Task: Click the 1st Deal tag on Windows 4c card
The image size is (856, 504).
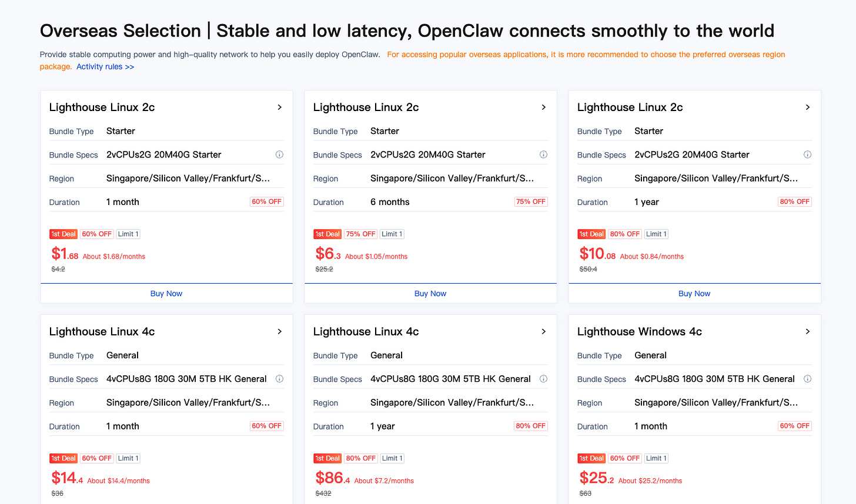Action: pyautogui.click(x=591, y=458)
